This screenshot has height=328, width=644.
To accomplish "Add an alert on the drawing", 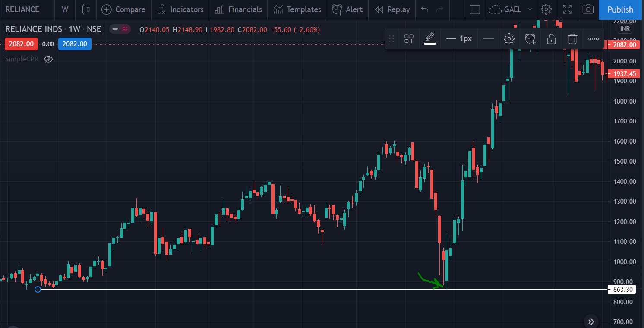I will [530, 38].
